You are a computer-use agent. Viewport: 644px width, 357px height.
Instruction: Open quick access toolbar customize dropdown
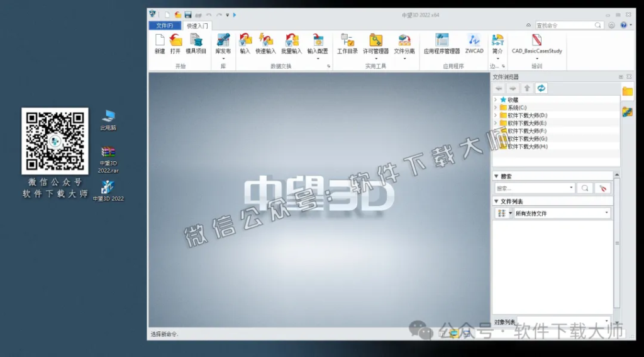[x=227, y=15]
